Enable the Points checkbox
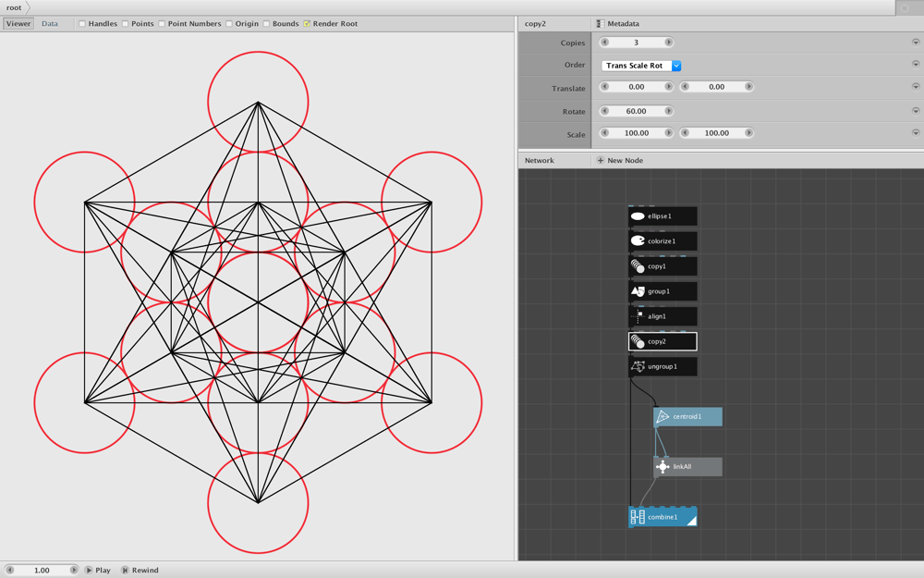 point(125,24)
